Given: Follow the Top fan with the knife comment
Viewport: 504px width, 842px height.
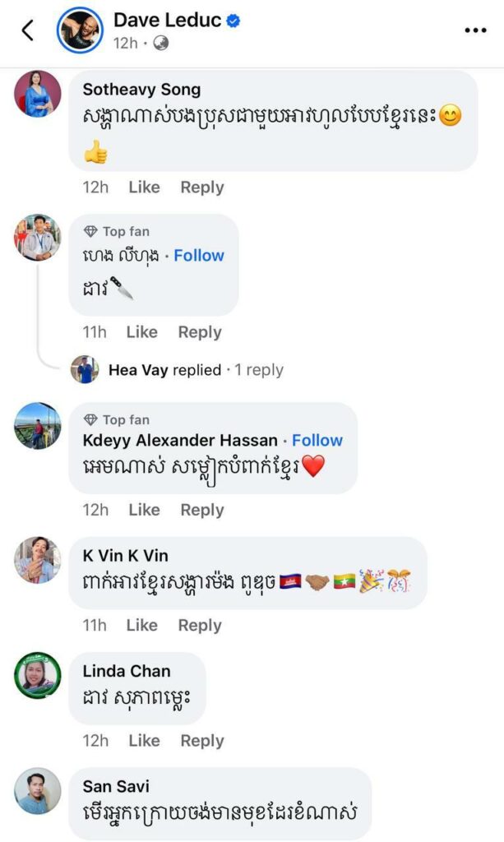Looking at the screenshot, I should pos(199,256).
